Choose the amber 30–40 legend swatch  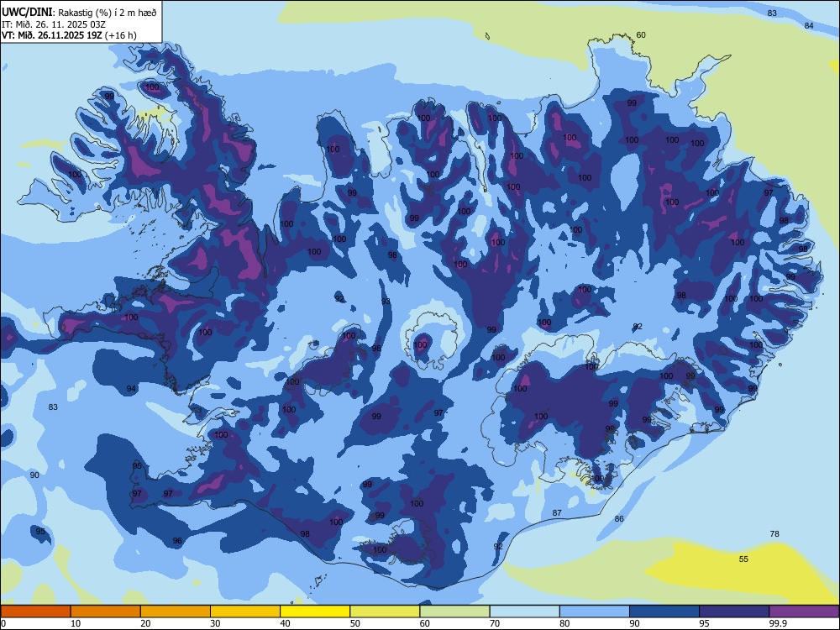click(x=245, y=612)
